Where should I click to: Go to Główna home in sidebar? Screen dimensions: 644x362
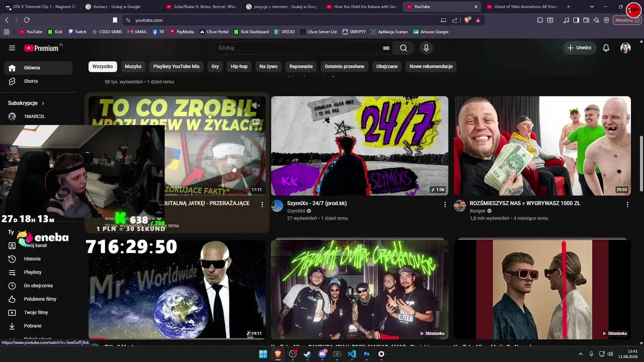pyautogui.click(x=38, y=68)
